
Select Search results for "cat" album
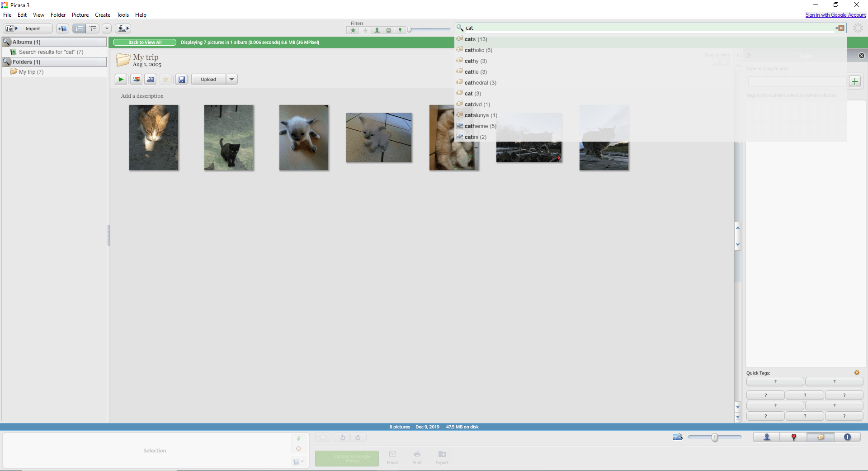tap(51, 52)
